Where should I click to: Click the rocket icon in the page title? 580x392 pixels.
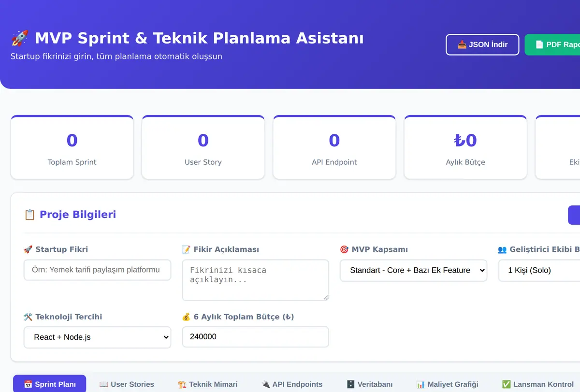pos(20,38)
